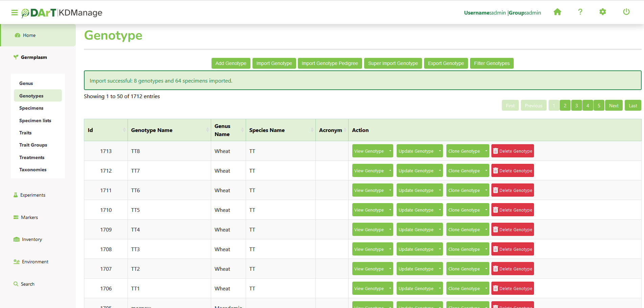The height and width of the screenshot is (308, 644).
Task: Click the Add Genotype button
Action: [x=231, y=63]
